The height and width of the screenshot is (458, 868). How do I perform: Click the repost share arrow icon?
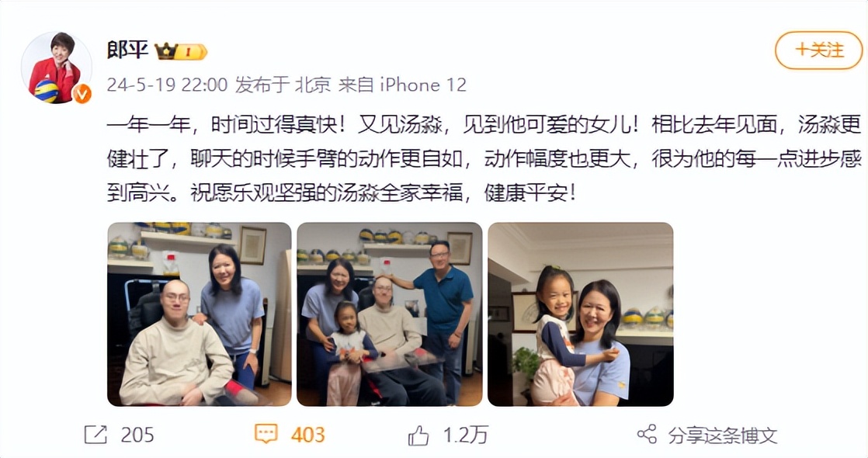click(95, 435)
